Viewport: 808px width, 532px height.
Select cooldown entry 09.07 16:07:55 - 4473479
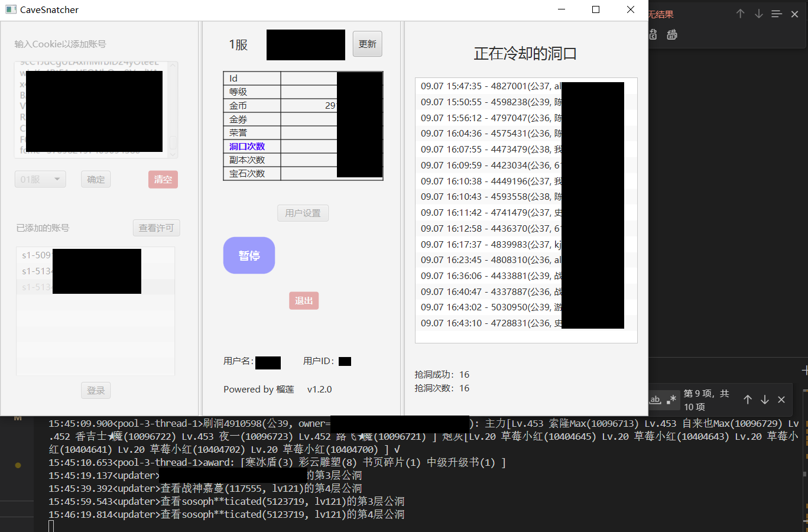coord(526,149)
